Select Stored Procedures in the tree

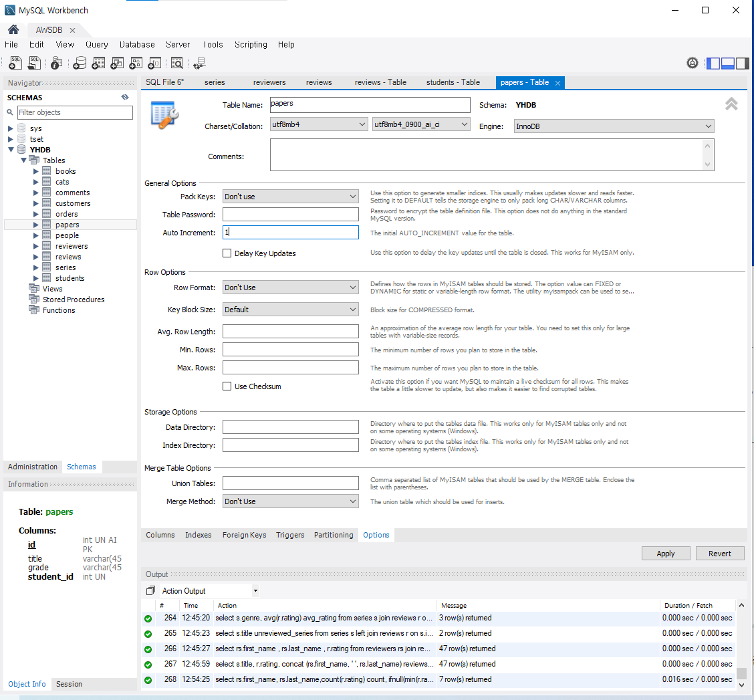click(73, 300)
